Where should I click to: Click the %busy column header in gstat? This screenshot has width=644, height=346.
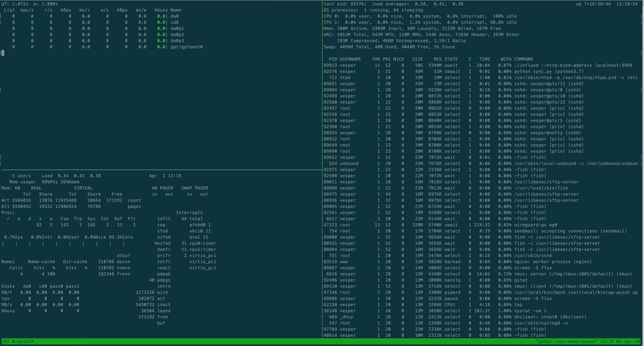coord(161,10)
